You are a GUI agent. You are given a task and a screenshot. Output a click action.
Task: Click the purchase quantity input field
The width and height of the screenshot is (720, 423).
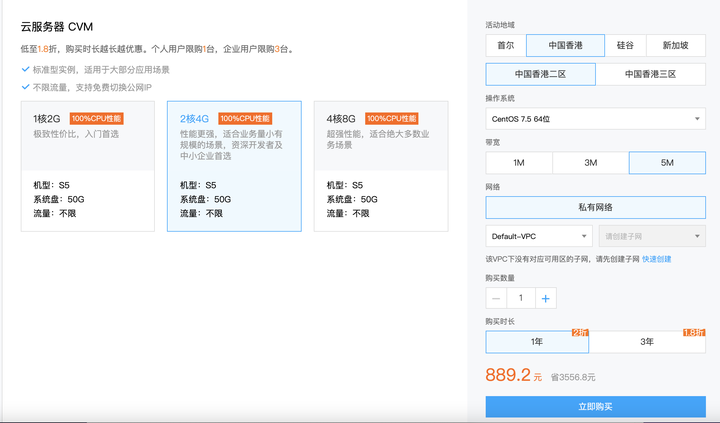pyautogui.click(x=521, y=298)
